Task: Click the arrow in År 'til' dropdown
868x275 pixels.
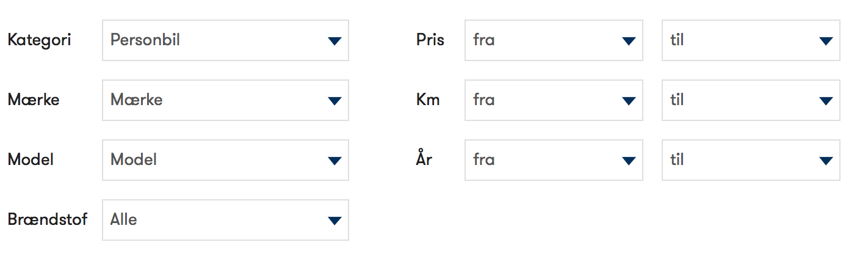Action: (826, 161)
